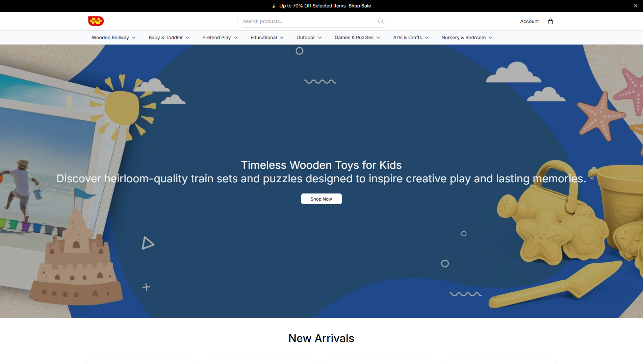Open the Educational menu

click(267, 37)
